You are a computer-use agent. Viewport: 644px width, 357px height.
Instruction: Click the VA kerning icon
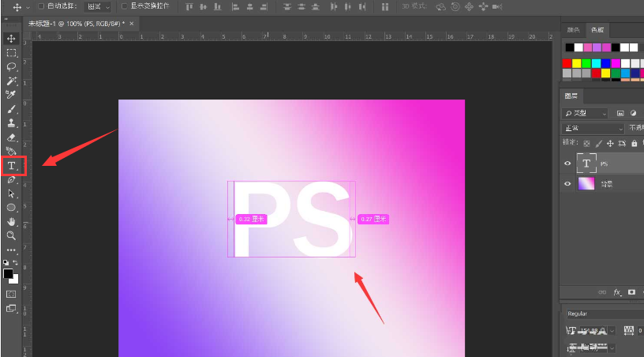tap(628, 330)
